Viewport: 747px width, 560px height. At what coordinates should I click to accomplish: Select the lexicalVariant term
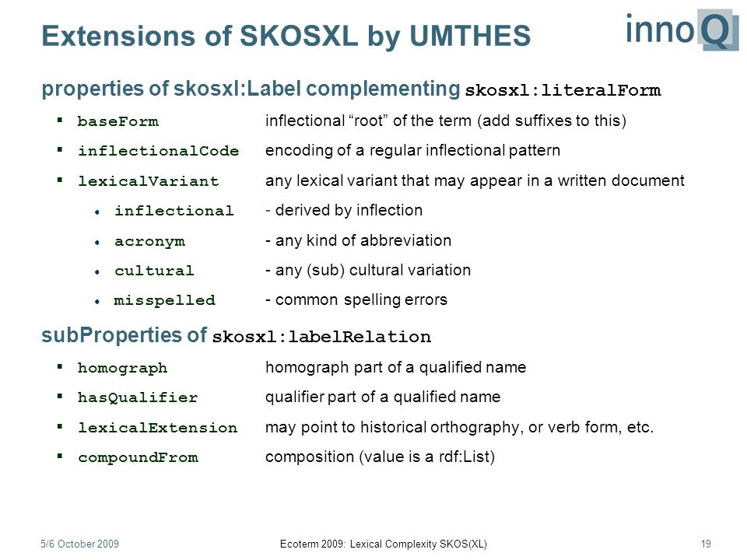pos(148,181)
